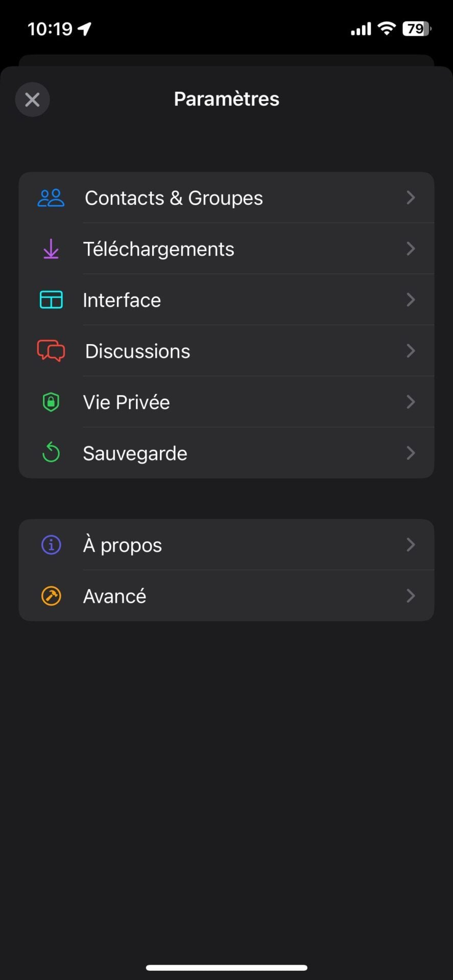Tap the home indicator bar
This screenshot has height=980, width=453.
pos(226,967)
